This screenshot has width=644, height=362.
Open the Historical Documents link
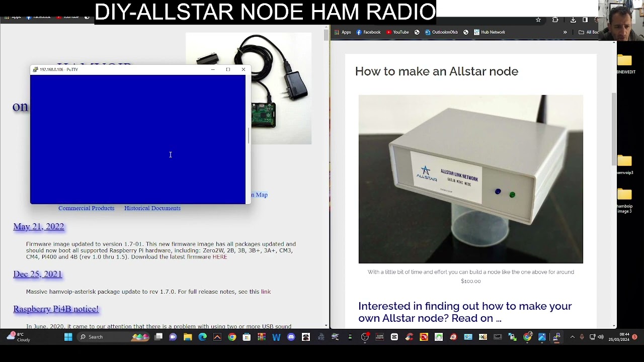click(x=152, y=208)
